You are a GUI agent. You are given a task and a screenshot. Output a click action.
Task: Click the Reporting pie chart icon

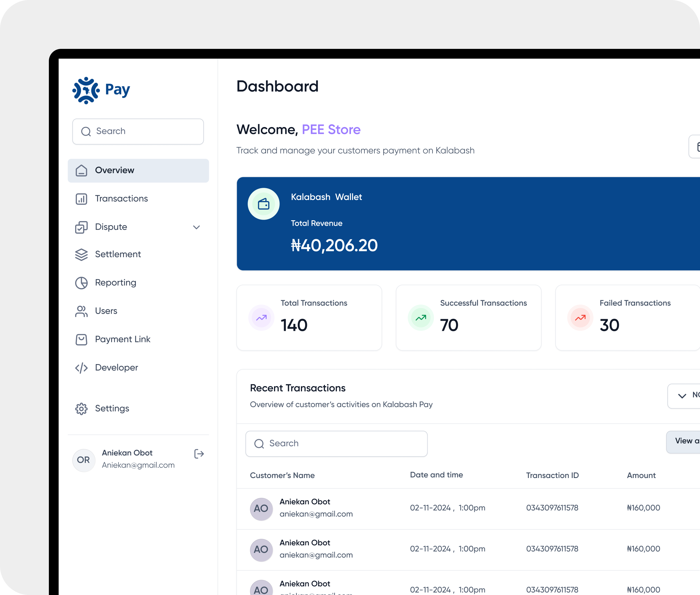(x=81, y=283)
